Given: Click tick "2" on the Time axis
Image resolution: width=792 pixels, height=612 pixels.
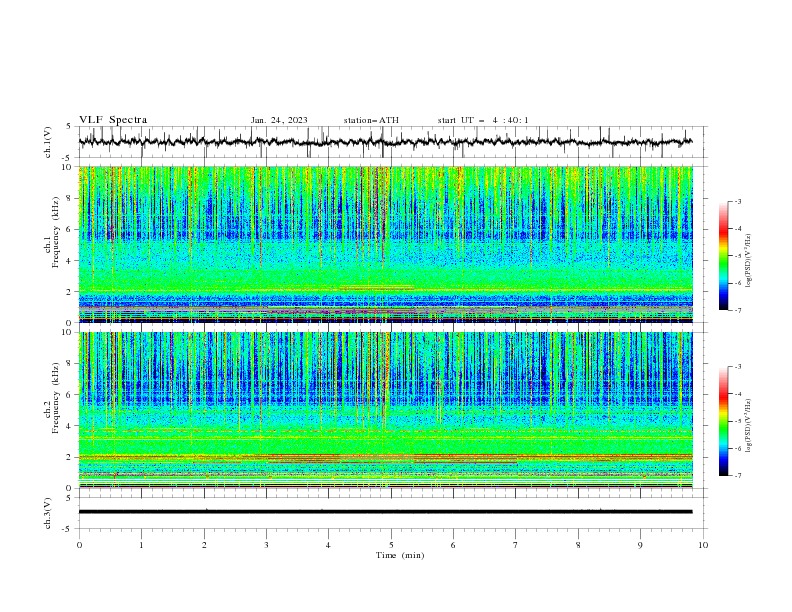Looking at the screenshot, I should (204, 545).
